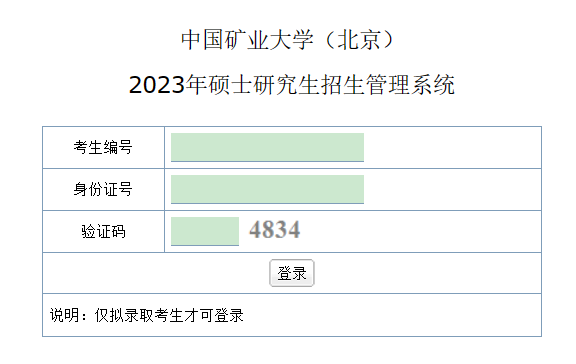Click the first digit 4 of the captcha

click(x=255, y=230)
